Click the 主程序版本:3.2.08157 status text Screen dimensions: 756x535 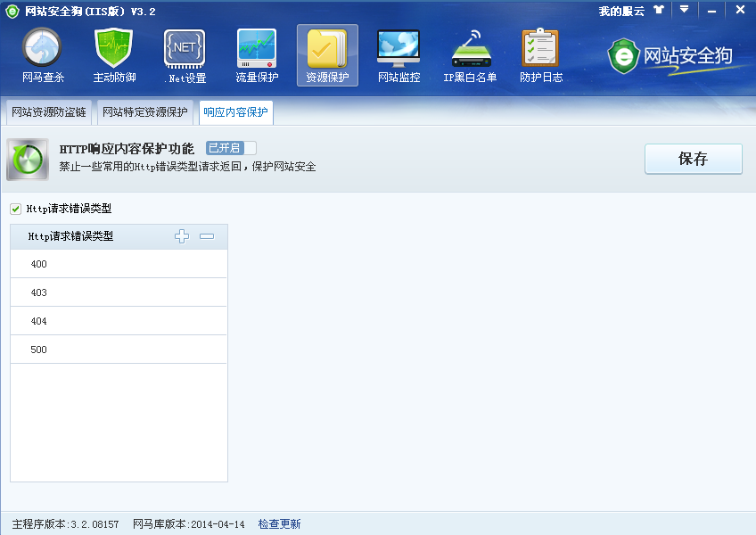click(x=66, y=524)
